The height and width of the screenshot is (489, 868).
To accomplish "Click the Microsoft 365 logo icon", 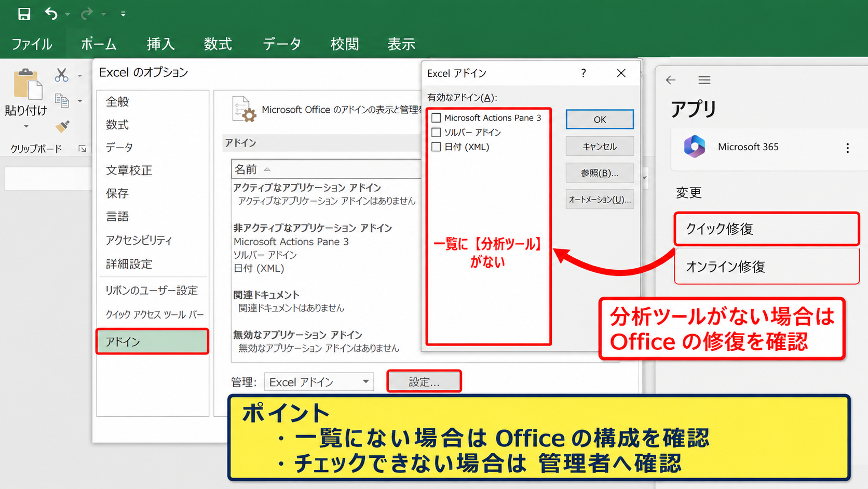I will click(695, 147).
